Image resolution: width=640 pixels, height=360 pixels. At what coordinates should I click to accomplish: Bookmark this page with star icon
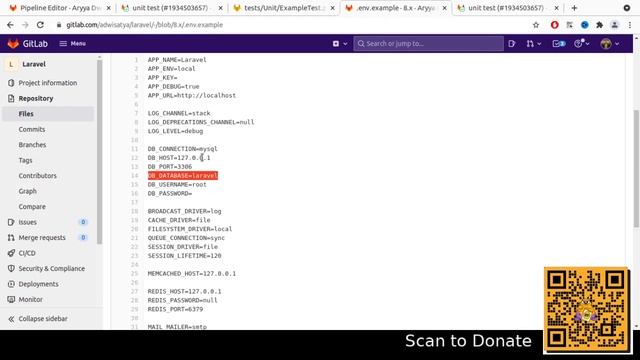click(x=536, y=25)
